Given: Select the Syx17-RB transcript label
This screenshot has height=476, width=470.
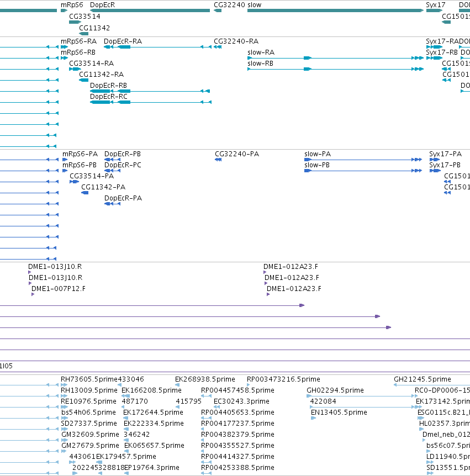Looking at the screenshot, I should (x=442, y=52).
